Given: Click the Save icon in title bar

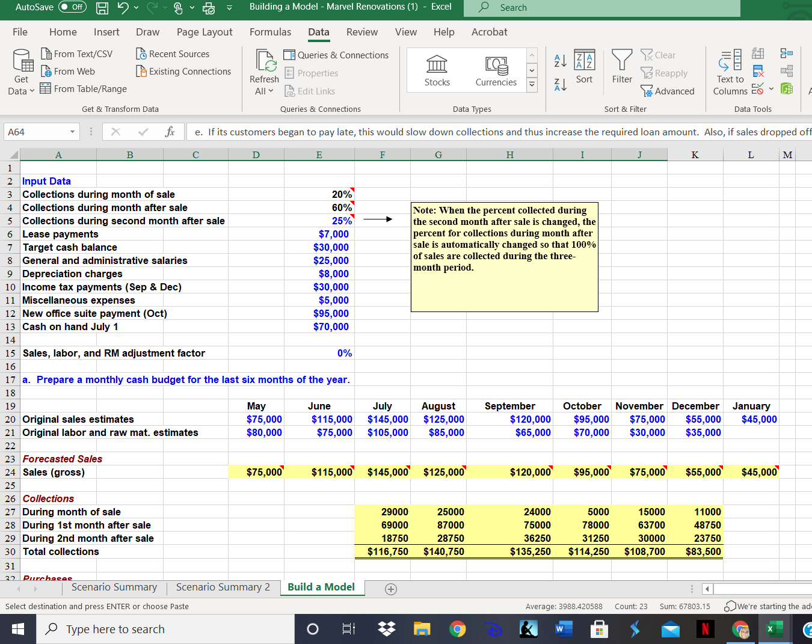Looking at the screenshot, I should (x=102, y=8).
